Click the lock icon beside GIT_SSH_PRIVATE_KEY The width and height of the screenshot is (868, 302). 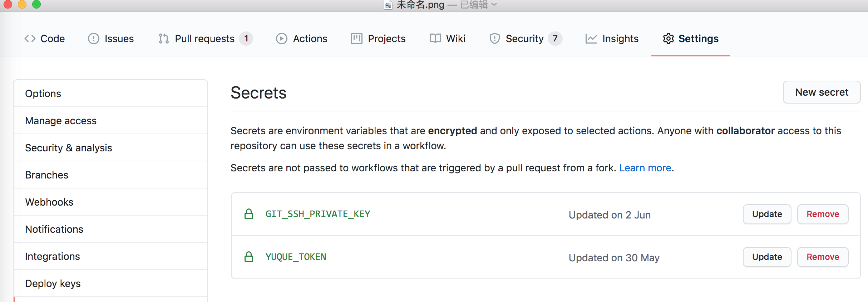point(249,214)
